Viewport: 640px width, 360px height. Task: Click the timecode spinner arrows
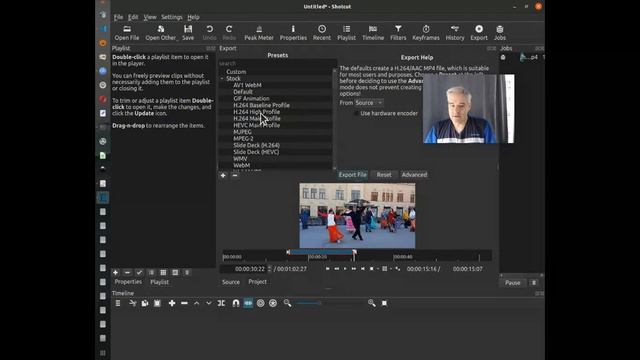pyautogui.click(x=269, y=269)
